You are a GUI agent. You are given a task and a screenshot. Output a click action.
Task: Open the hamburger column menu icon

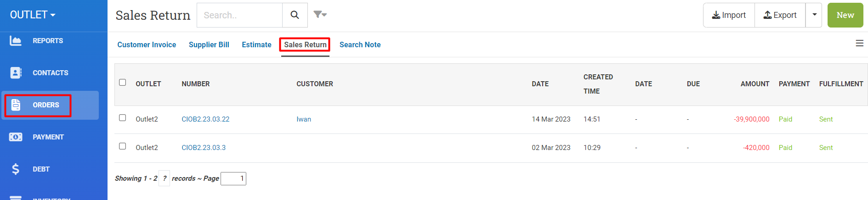point(859,43)
